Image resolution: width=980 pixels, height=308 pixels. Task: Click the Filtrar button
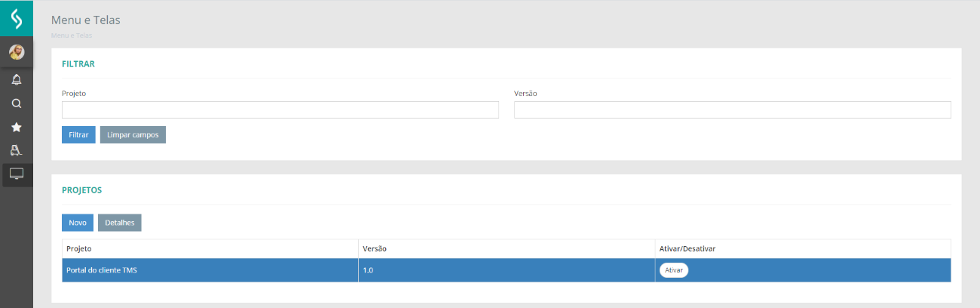[78, 134]
